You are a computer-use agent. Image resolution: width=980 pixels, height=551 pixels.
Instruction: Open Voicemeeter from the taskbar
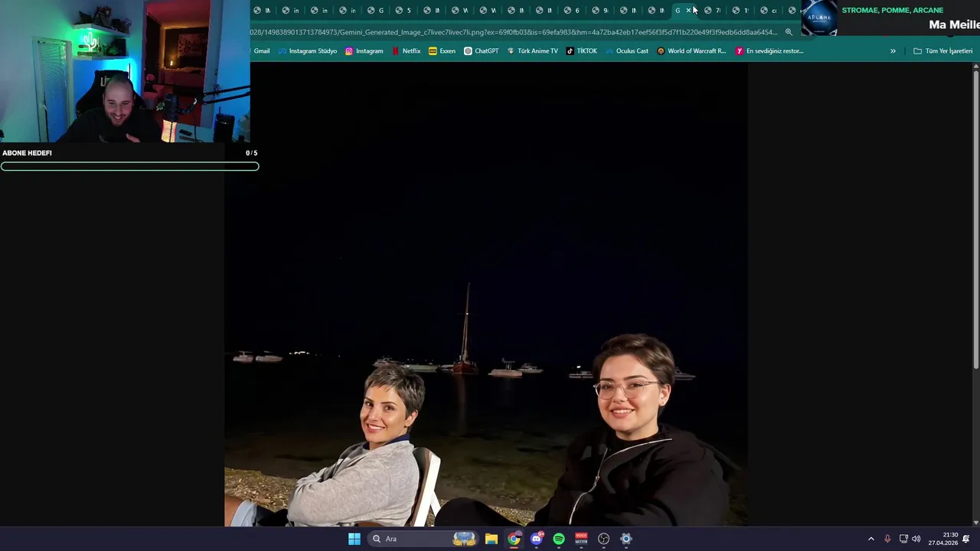581,539
